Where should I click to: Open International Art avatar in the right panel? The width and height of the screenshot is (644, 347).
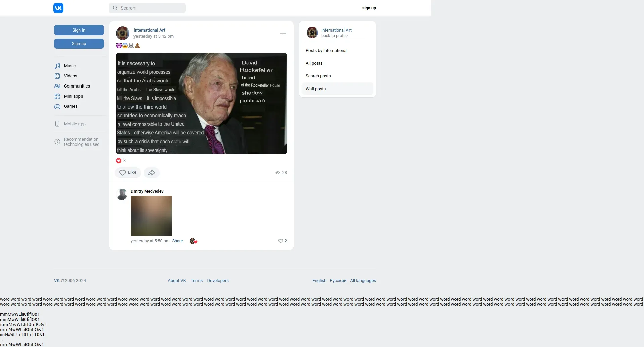point(312,33)
